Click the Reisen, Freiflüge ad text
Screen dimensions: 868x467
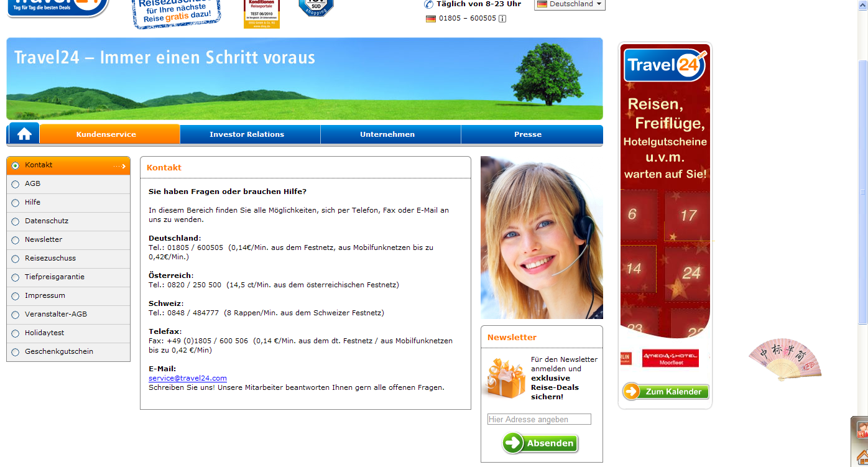666,113
